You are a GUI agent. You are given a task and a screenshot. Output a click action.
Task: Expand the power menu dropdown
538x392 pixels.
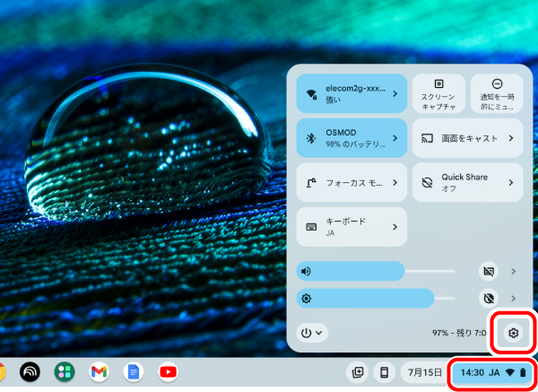tap(313, 333)
